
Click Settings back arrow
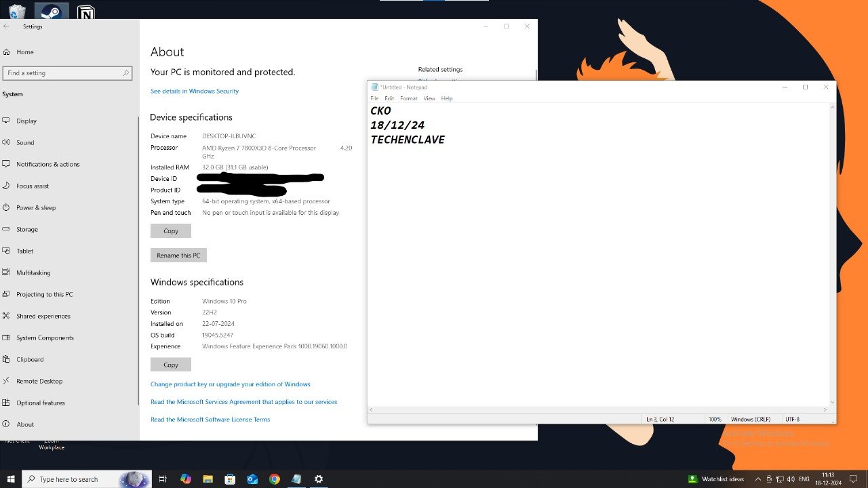click(x=7, y=26)
